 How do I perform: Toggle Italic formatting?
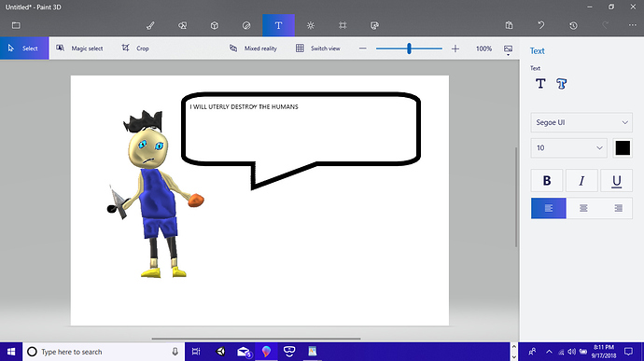coord(581,180)
